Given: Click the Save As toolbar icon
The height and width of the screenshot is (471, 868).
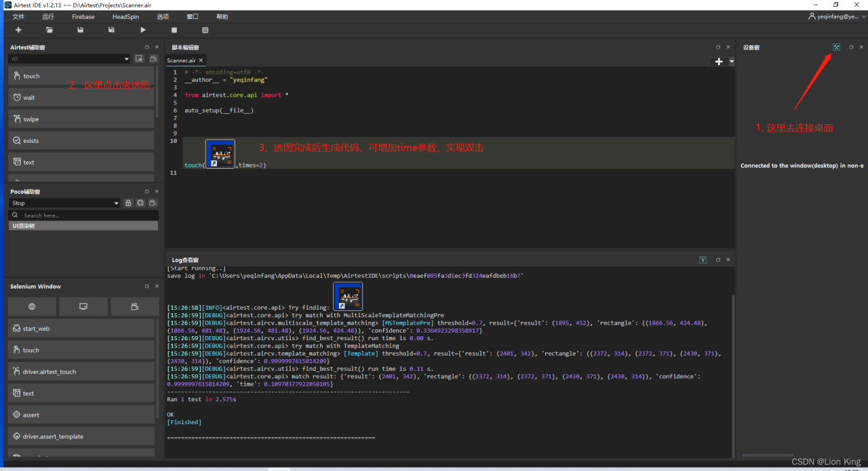Looking at the screenshot, I should pyautogui.click(x=111, y=30).
